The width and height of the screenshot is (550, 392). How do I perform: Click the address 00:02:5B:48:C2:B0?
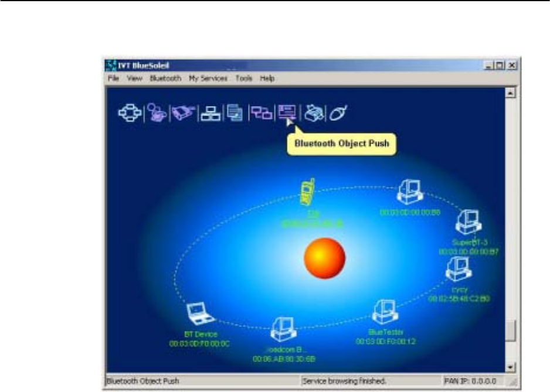coord(459,299)
